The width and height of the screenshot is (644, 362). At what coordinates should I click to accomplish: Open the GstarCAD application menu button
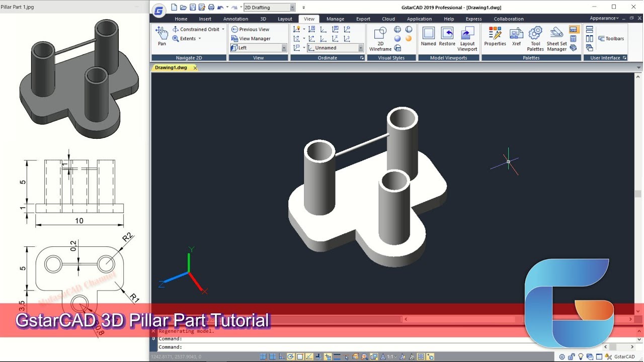click(x=158, y=11)
